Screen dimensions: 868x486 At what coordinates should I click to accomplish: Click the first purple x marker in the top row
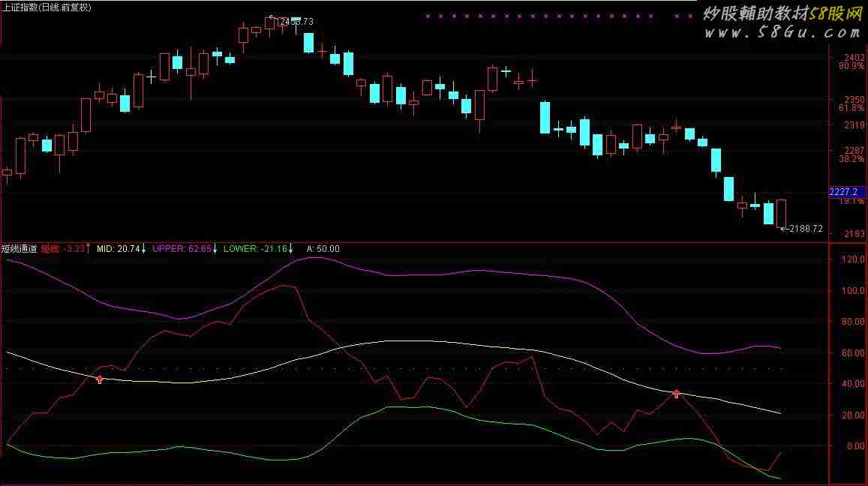tap(427, 15)
